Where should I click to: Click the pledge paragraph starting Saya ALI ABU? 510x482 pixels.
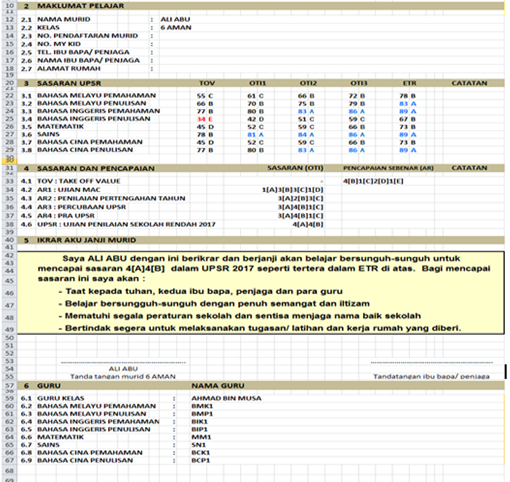264,269
